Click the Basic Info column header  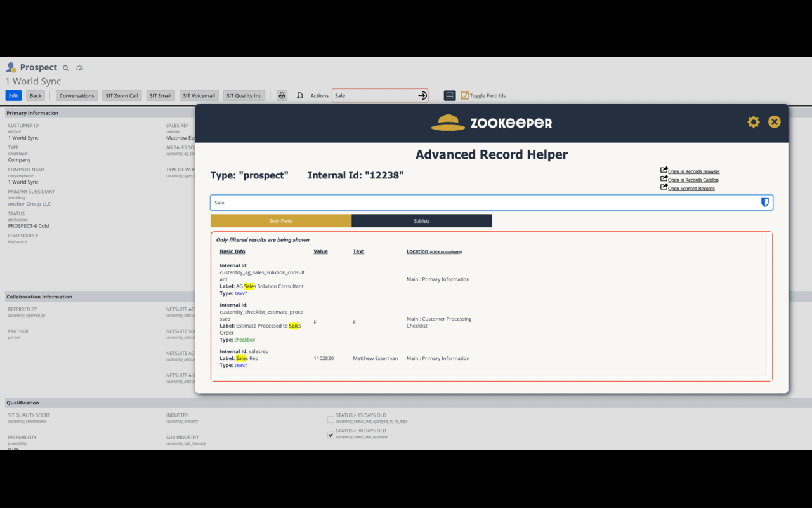[232, 251]
